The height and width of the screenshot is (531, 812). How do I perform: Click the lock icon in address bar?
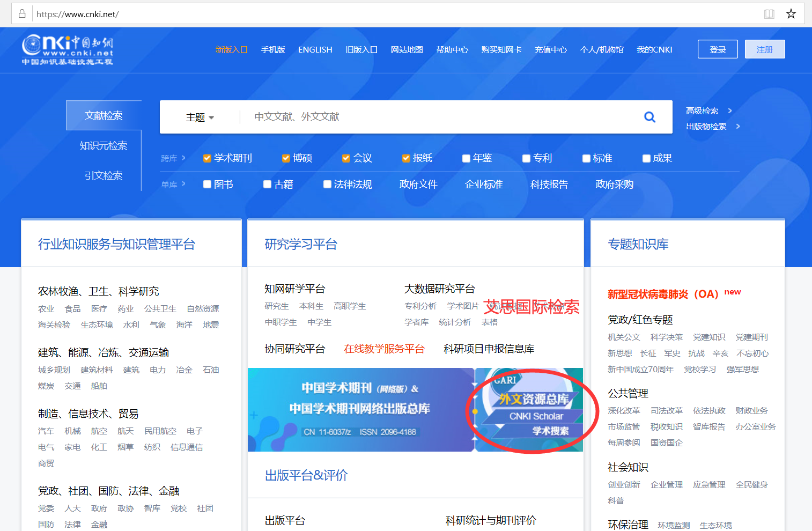(x=22, y=14)
